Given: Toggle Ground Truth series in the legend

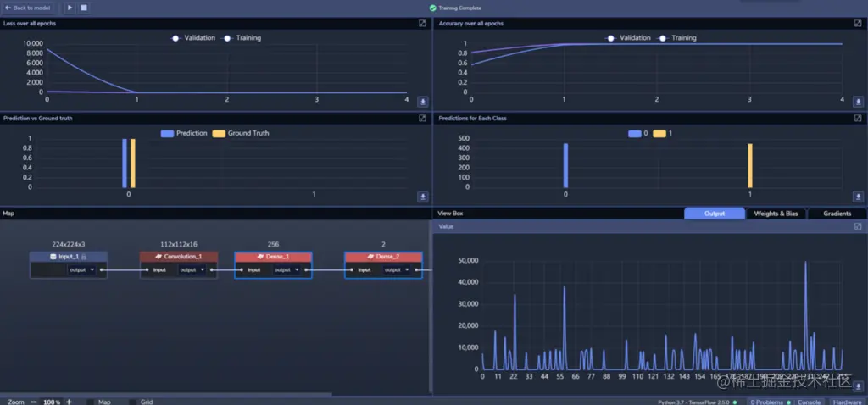Looking at the screenshot, I should [241, 133].
